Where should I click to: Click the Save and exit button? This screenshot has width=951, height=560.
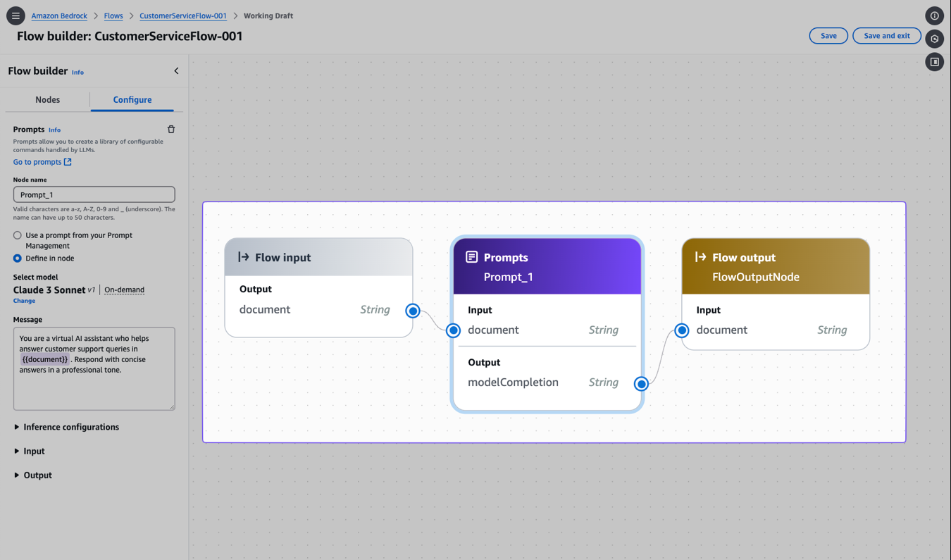(x=886, y=36)
